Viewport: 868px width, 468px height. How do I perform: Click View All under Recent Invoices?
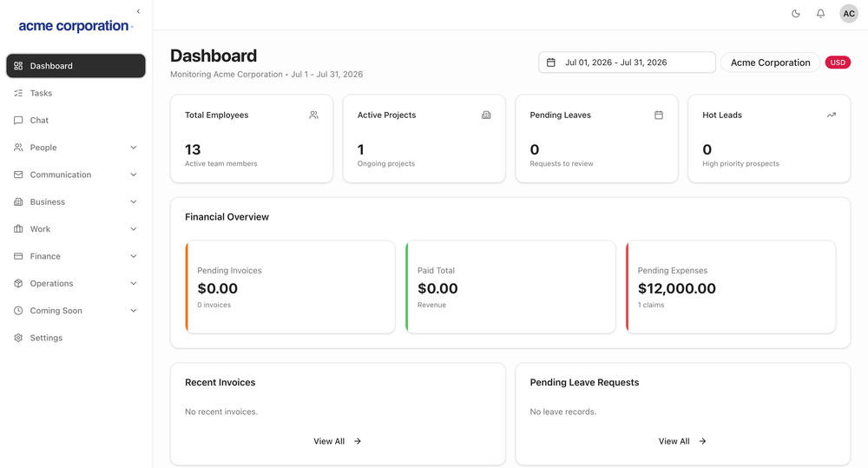pyautogui.click(x=337, y=441)
